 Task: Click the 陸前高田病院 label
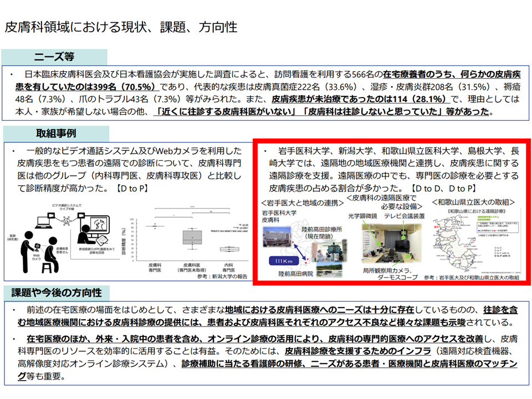click(x=291, y=275)
